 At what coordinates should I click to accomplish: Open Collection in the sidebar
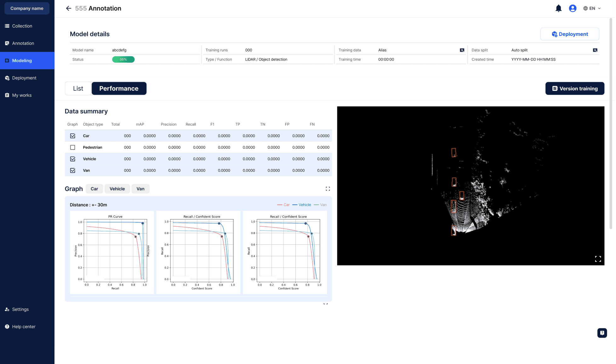22,26
